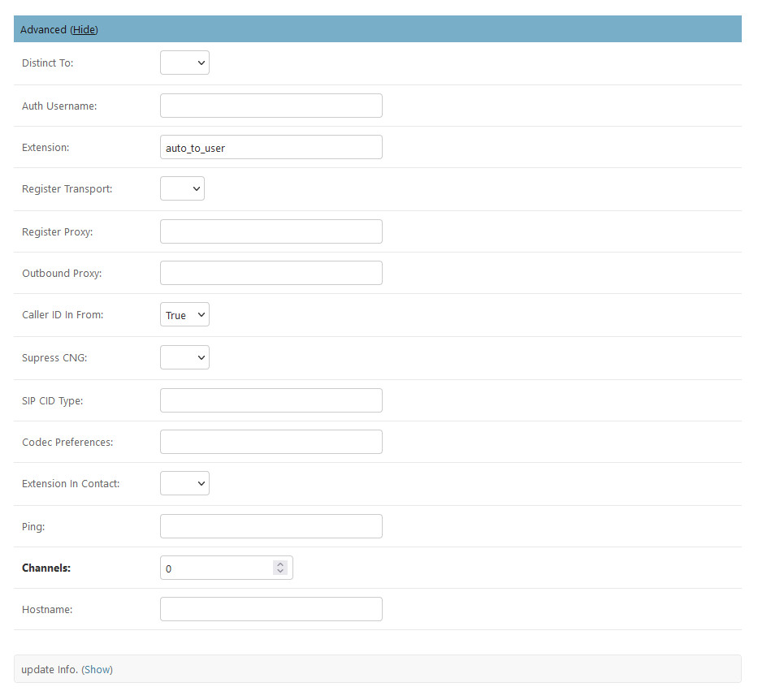Click the Extension field containing auto_to_user
Screen dimensions: 758x700
(271, 148)
